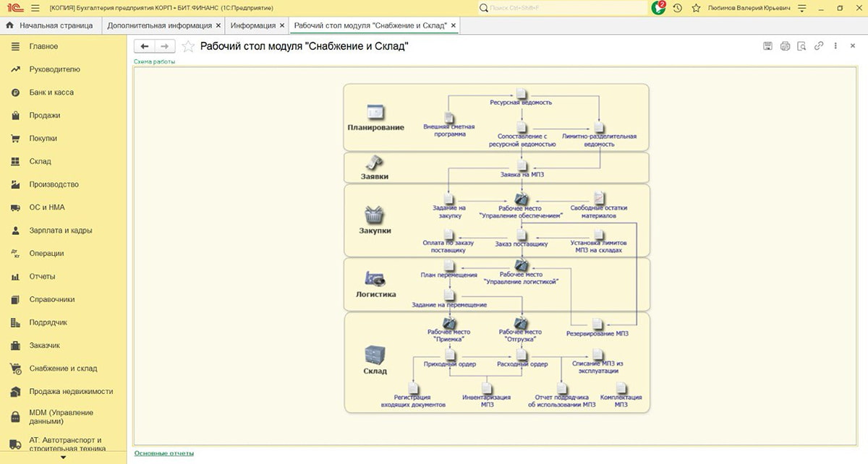
Task: Open the "Задание на закупку" node
Action: point(448,205)
